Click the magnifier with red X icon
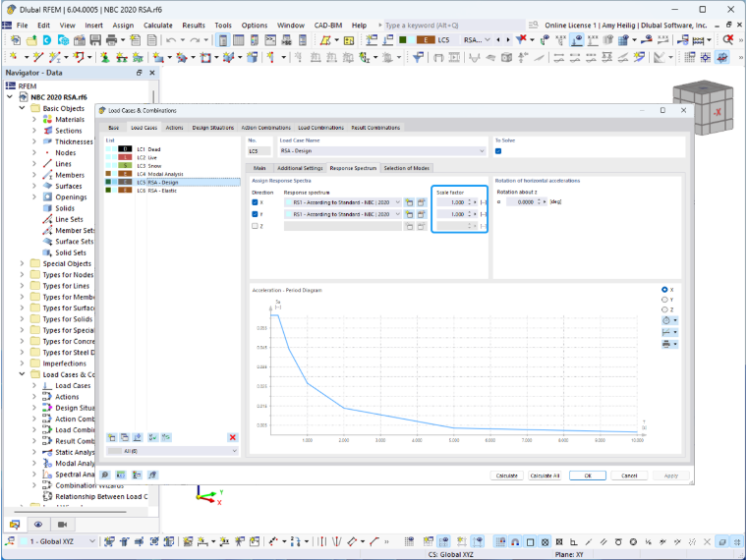The width and height of the screenshot is (747, 560). coord(728,40)
